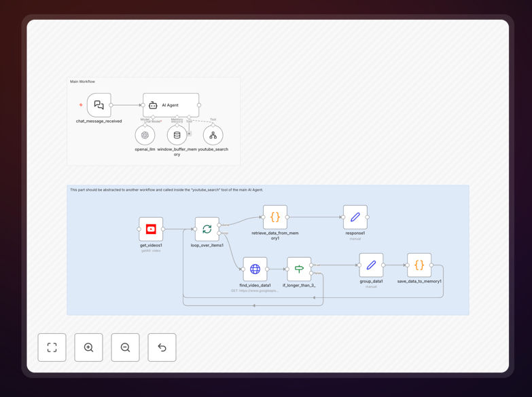This screenshot has width=532, height=397.
Task: Click the output connector of get_videos1
Action: 163,229
